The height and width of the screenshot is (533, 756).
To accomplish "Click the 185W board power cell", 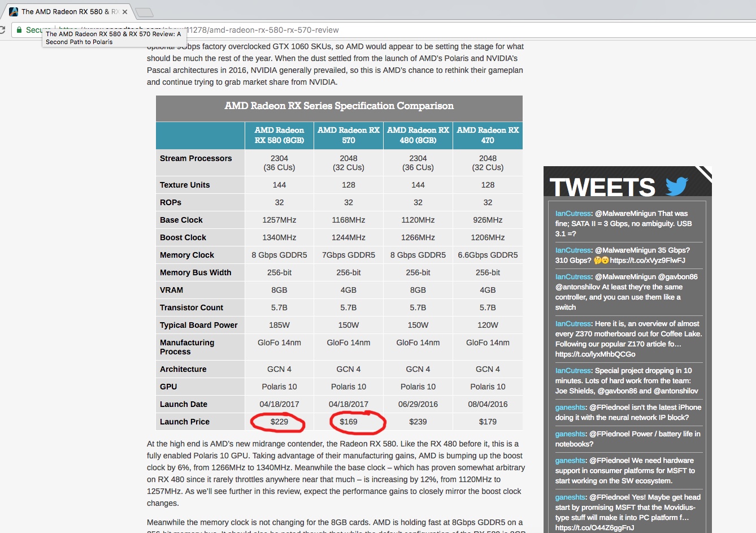I will coord(279,325).
